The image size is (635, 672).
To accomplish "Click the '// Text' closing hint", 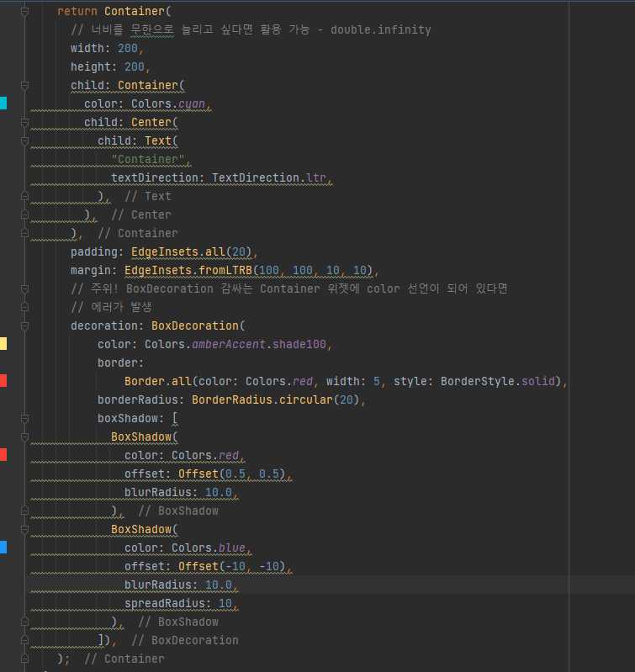I will pos(148,196).
